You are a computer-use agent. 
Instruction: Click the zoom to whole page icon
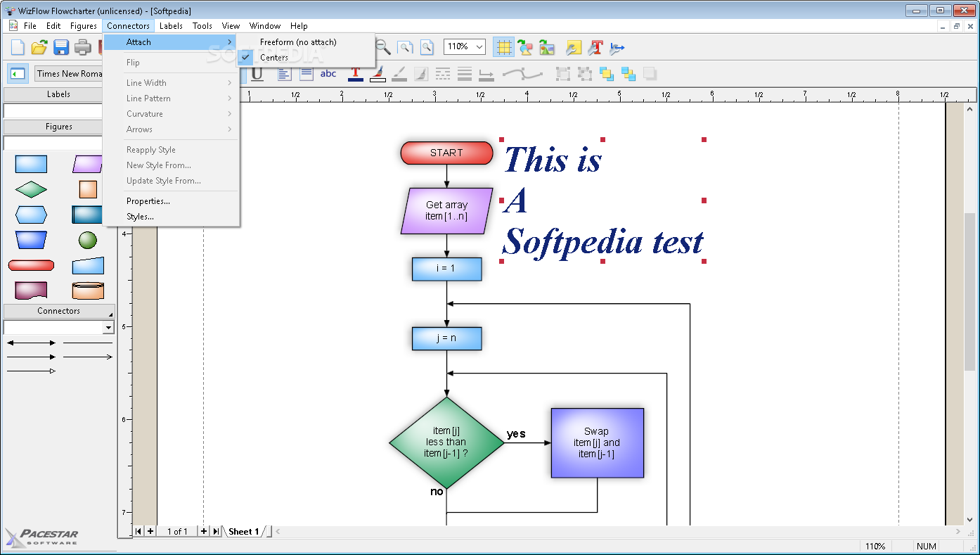tap(427, 47)
